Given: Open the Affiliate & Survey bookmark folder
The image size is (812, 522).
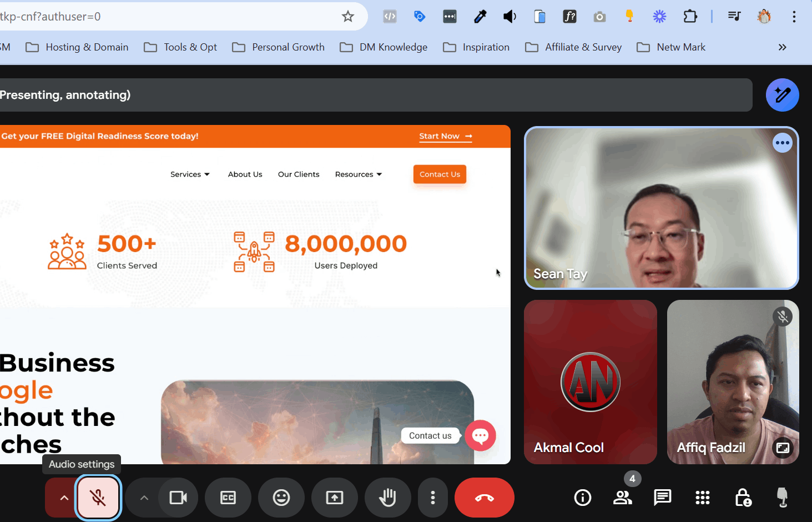Looking at the screenshot, I should pyautogui.click(x=573, y=47).
